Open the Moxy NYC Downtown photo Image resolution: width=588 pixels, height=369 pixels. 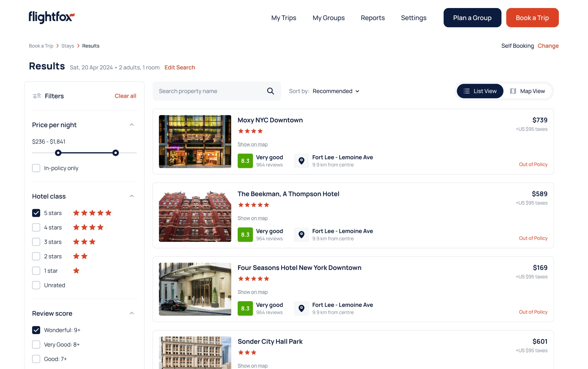195,142
